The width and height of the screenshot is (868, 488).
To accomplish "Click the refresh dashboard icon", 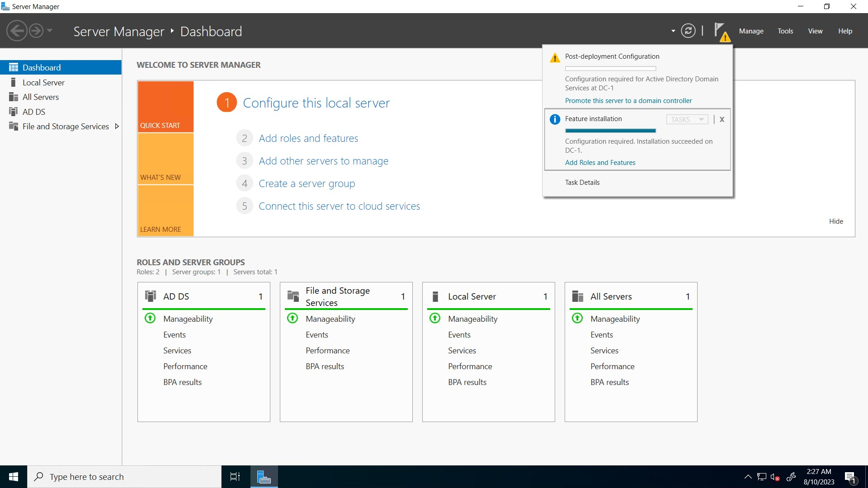I will (x=688, y=31).
